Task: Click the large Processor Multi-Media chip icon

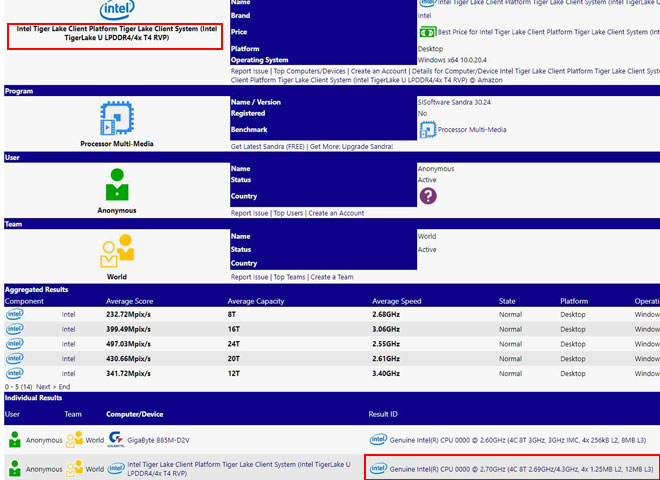Action: click(x=117, y=118)
